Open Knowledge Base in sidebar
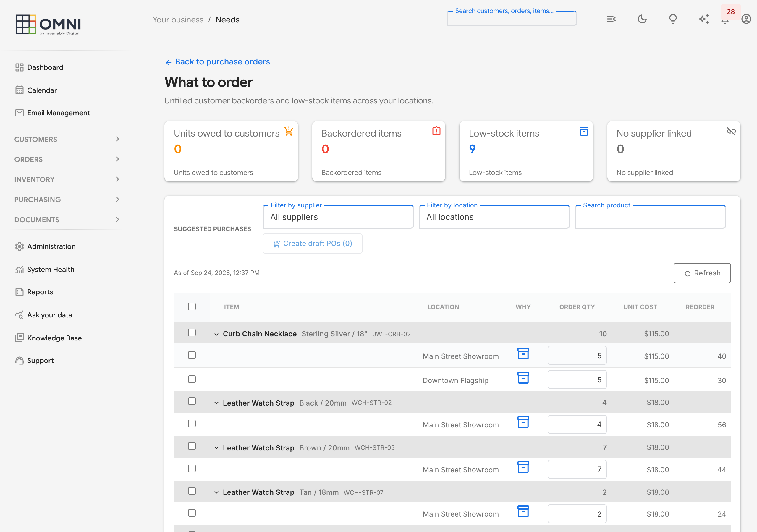The width and height of the screenshot is (757, 532). point(48,338)
